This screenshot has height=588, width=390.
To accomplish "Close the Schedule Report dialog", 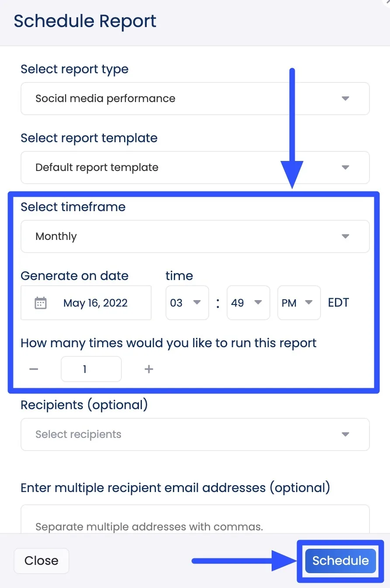I will 41,561.
